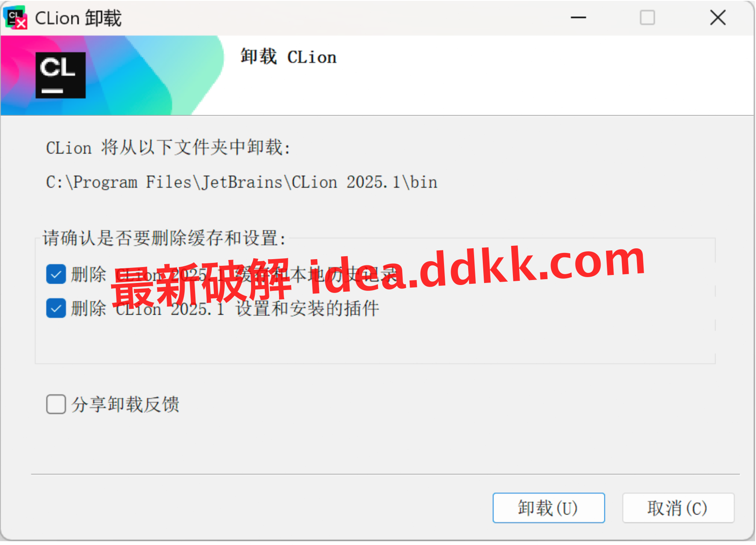Click the colorful gradient banner image
Viewport: 756px width, 545px height.
click(x=112, y=76)
